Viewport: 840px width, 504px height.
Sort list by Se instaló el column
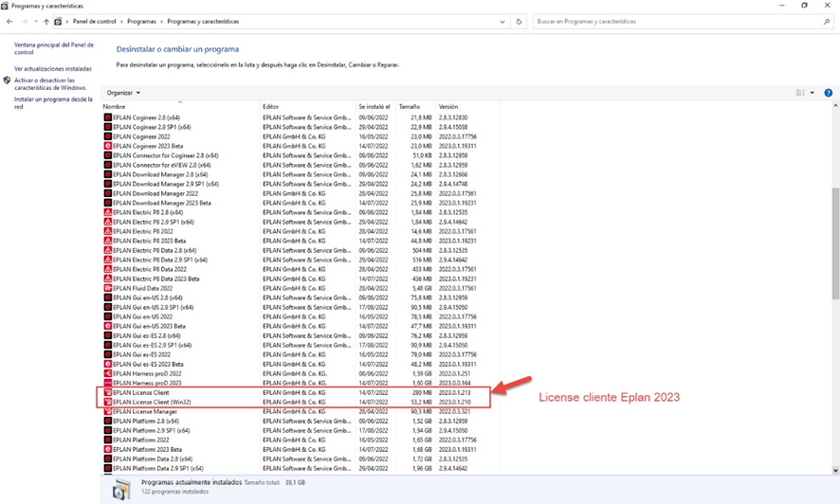tap(374, 107)
